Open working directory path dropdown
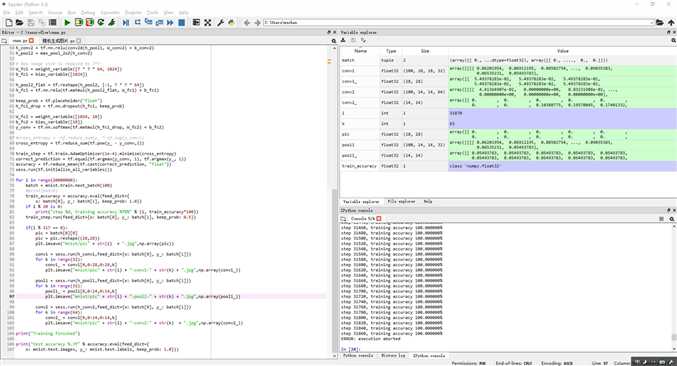The width and height of the screenshot is (677, 366). click(651, 22)
